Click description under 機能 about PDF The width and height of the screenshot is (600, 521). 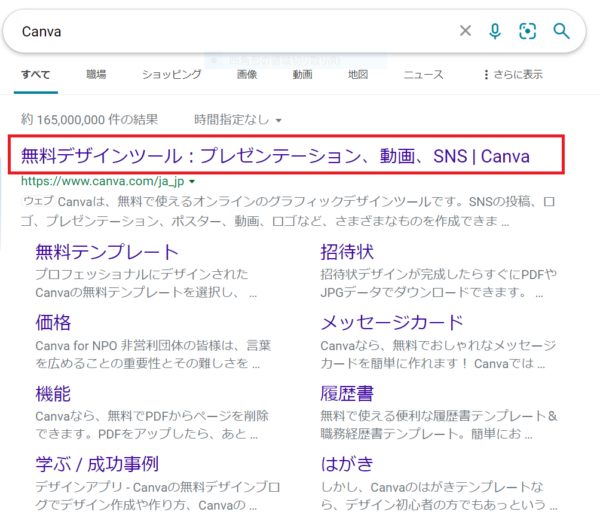point(152,425)
